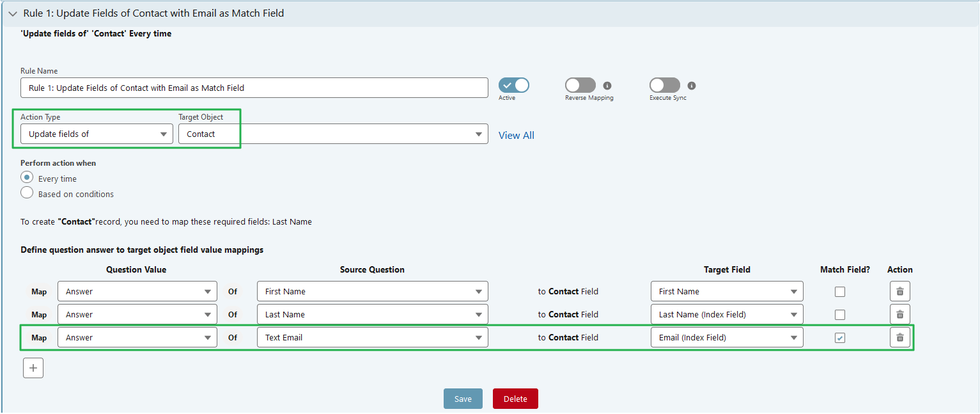Collapse the Rule 1 section header
This screenshot has width=980, height=414.
tap(13, 13)
